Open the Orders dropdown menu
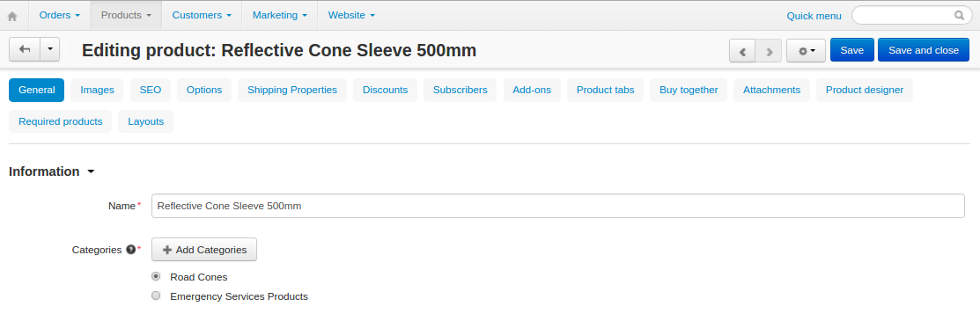The width and height of the screenshot is (980, 321). tap(59, 15)
